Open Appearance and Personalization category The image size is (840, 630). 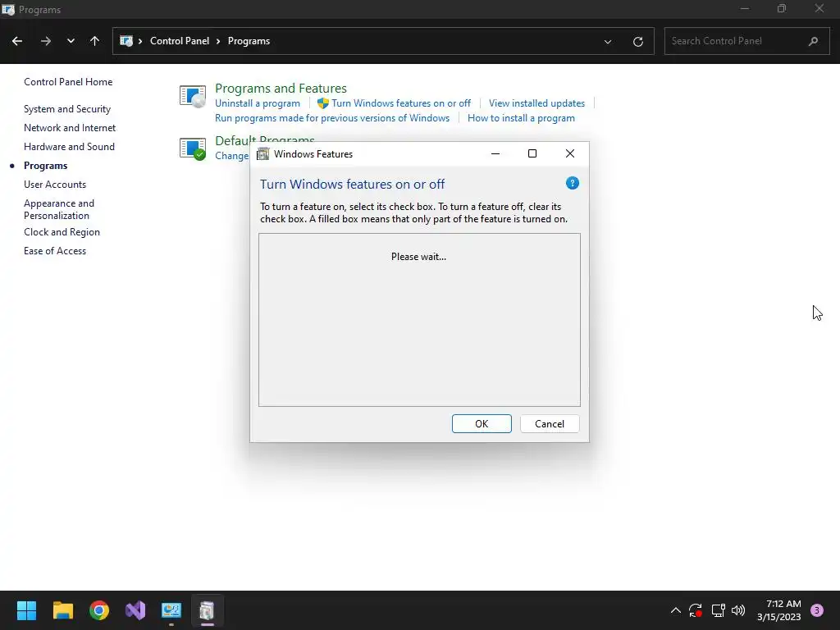tap(59, 209)
